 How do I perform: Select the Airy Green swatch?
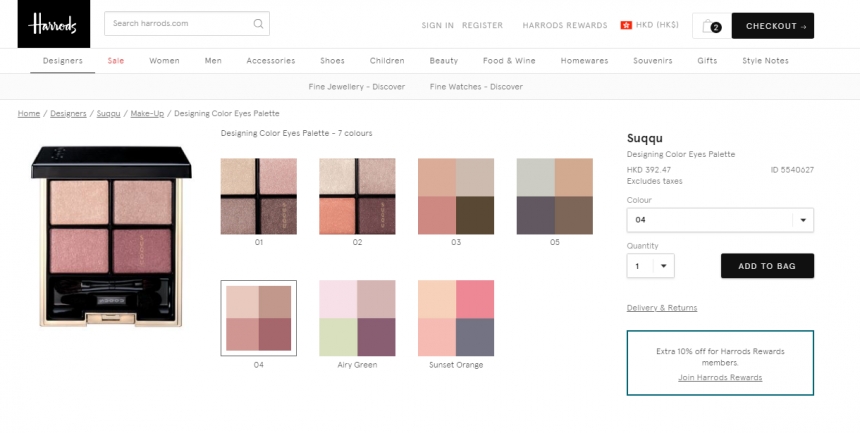[357, 318]
